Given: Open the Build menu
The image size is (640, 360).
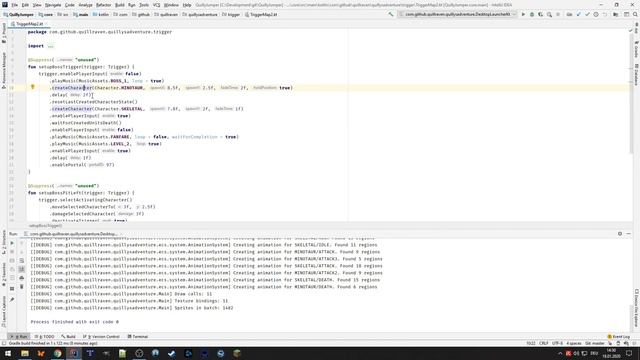Looking at the screenshot, I should coord(120,5).
